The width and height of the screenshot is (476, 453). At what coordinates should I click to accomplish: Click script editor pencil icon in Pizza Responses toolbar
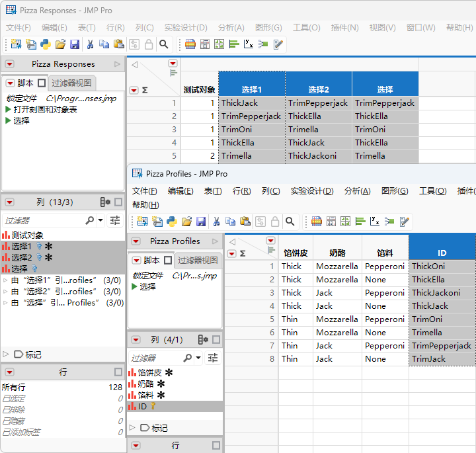tap(278, 44)
